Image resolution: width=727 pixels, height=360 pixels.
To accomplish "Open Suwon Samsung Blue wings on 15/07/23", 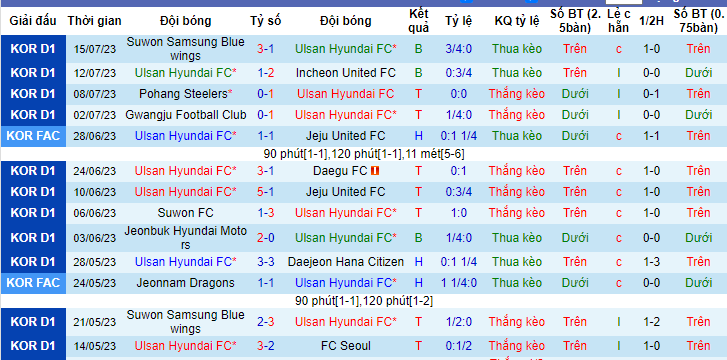I will pyautogui.click(x=185, y=49).
